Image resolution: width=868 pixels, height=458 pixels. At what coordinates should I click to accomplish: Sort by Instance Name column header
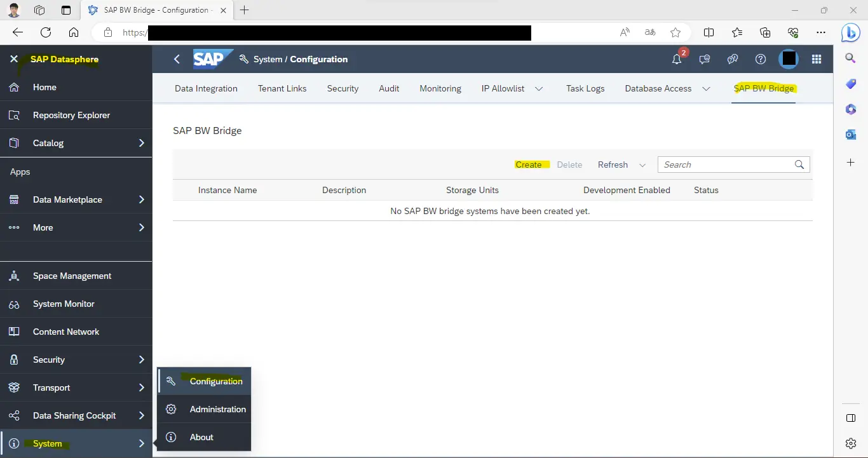coord(227,190)
